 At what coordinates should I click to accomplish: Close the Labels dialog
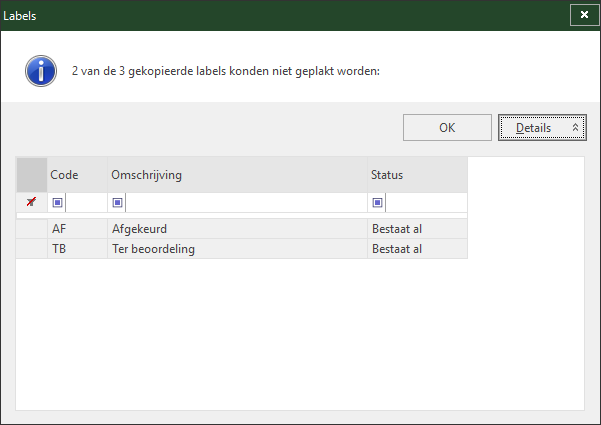(x=584, y=15)
